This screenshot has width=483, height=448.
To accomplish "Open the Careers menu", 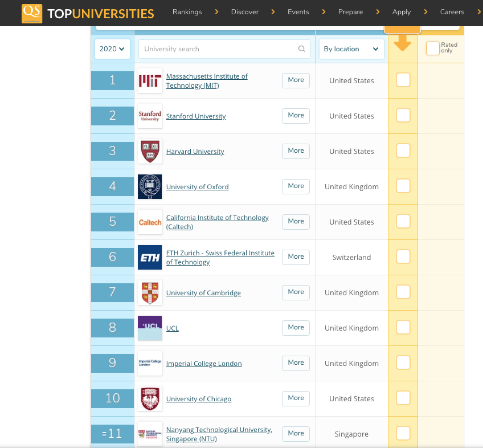I will pos(452,12).
